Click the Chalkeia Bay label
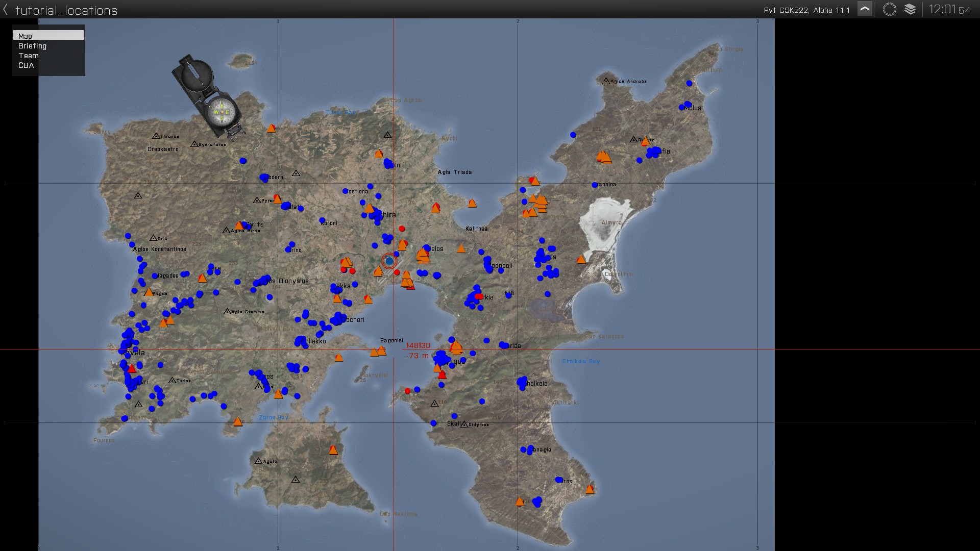 pos(580,361)
